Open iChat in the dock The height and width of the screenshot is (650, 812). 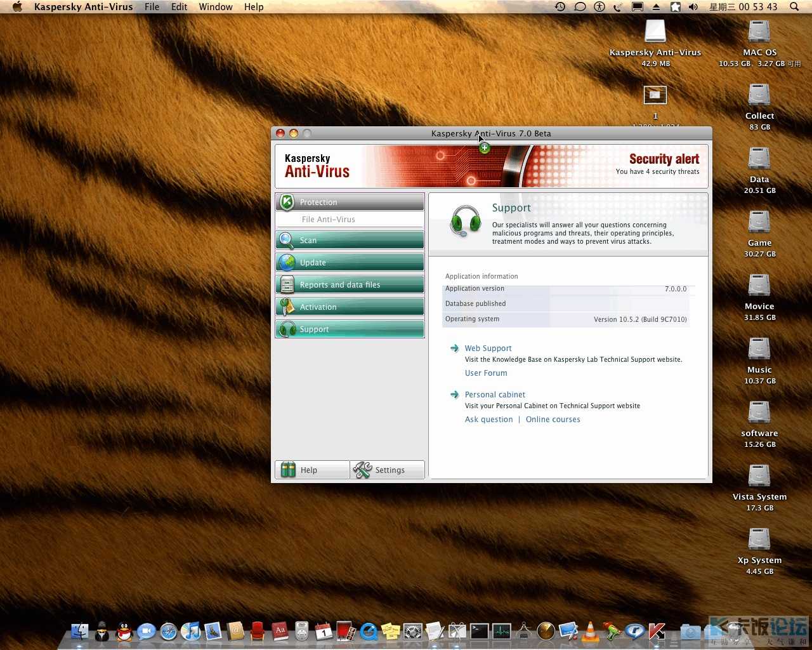pos(147,631)
